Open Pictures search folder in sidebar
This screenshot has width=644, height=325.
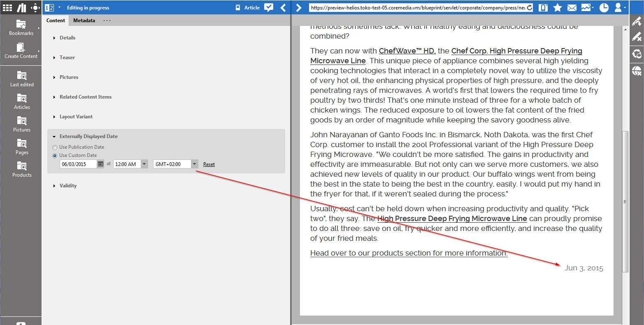pyautogui.click(x=22, y=124)
